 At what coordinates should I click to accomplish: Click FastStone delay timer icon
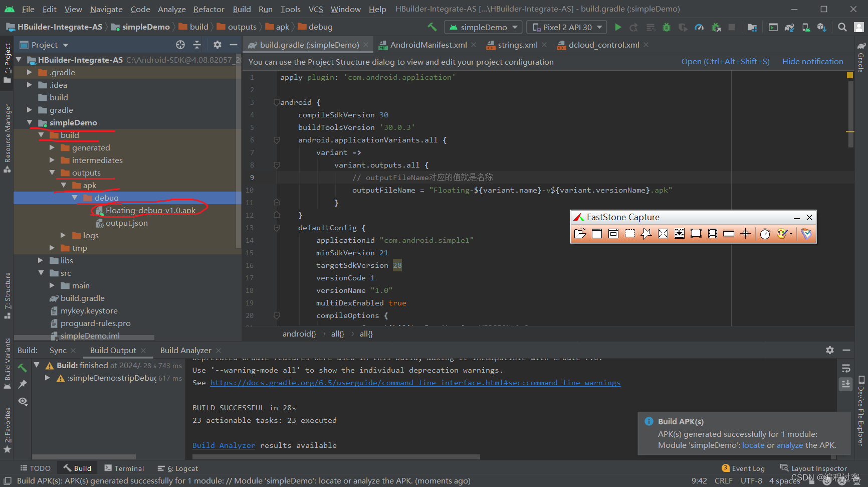pos(765,234)
